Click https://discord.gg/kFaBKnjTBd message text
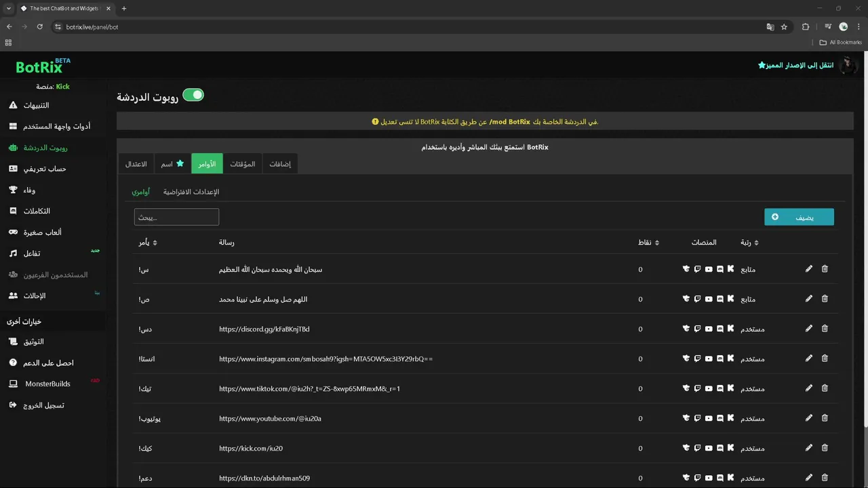Viewport: 868px width, 488px height. click(264, 329)
